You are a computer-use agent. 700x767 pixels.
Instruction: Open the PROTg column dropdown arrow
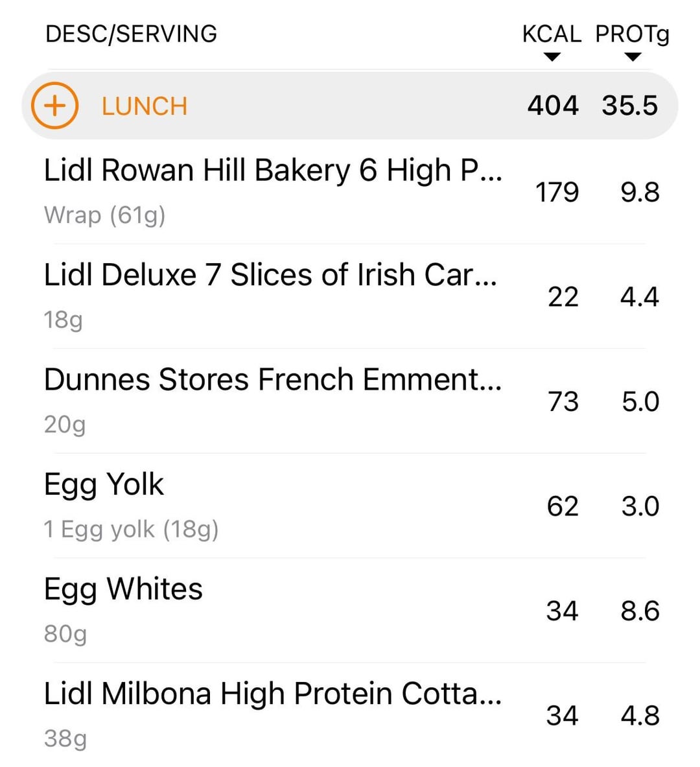[x=633, y=57]
